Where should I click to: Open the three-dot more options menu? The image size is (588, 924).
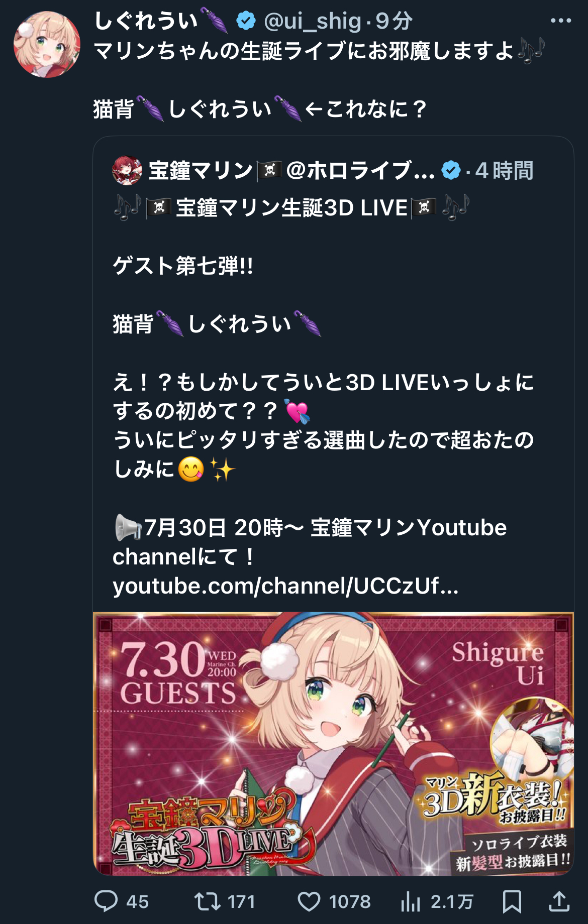tap(561, 21)
